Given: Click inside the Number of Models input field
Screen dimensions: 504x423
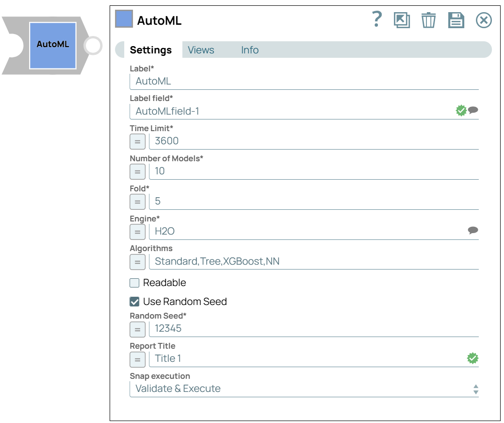Looking at the screenshot, I should pyautogui.click(x=291, y=171).
